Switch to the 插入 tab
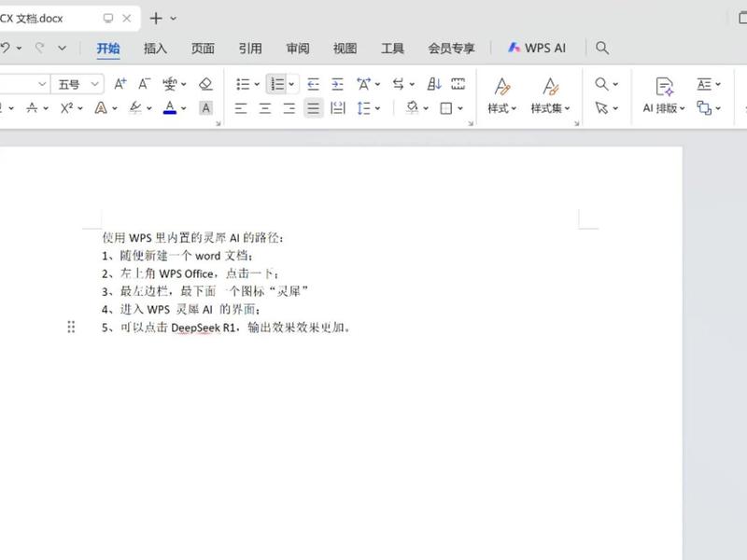The height and width of the screenshot is (560, 747). pyautogui.click(x=155, y=49)
